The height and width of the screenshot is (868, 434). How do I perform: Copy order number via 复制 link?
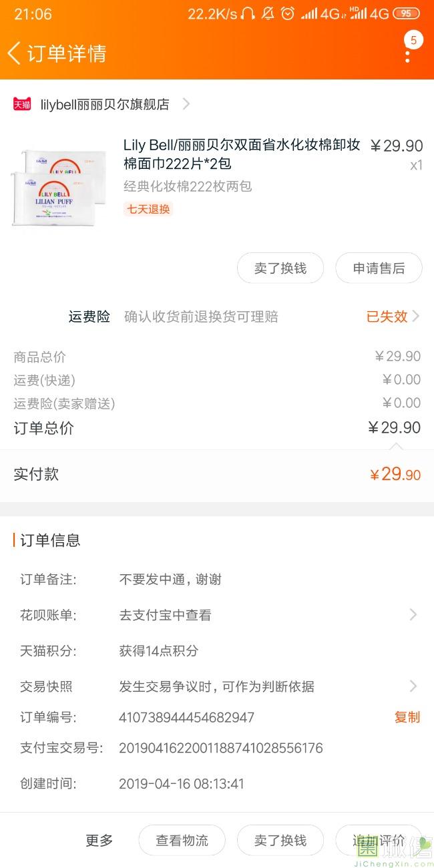point(407,717)
